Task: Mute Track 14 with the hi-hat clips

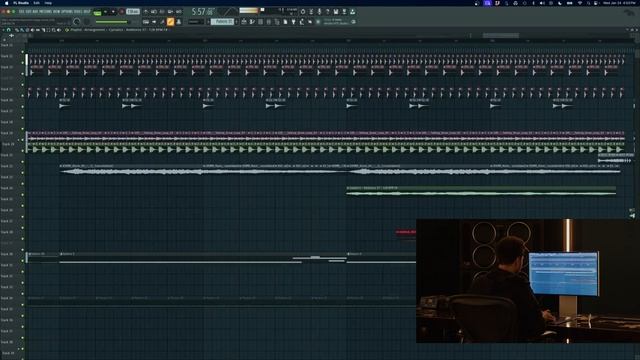Action: [x=22, y=96]
